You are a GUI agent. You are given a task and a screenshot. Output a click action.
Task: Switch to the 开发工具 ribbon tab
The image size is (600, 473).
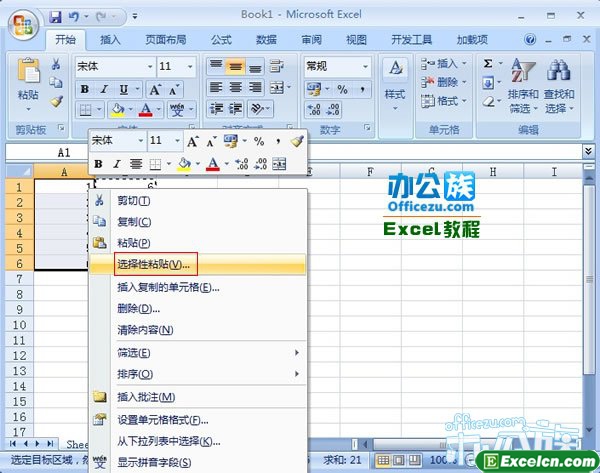[x=412, y=40]
